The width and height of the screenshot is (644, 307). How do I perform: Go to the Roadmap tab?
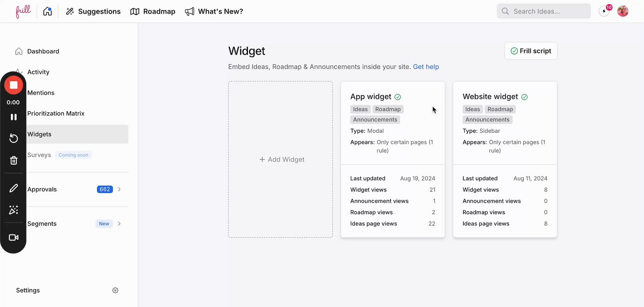click(153, 12)
